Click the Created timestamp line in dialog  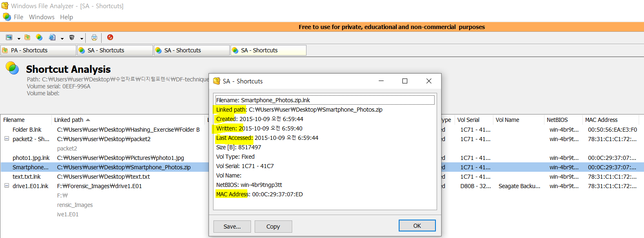260,119
